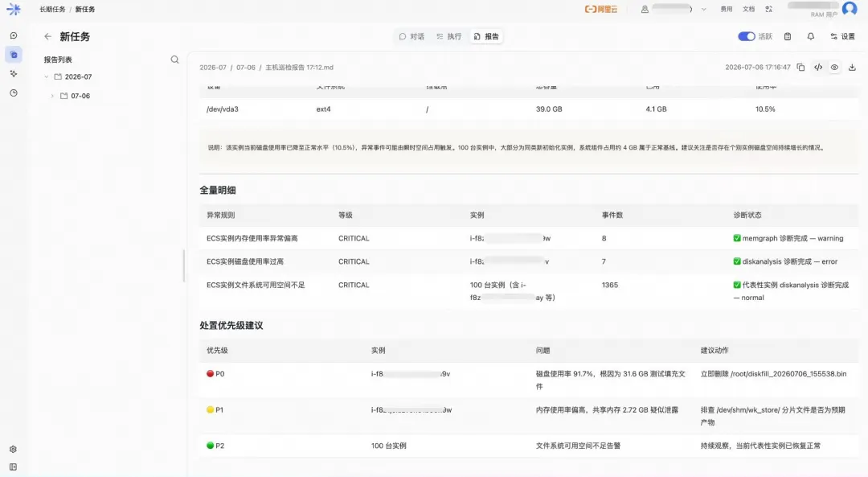Image resolution: width=868 pixels, height=477 pixels.
Task: Collapse the 2026-07 folder chevron
Action: click(x=47, y=77)
